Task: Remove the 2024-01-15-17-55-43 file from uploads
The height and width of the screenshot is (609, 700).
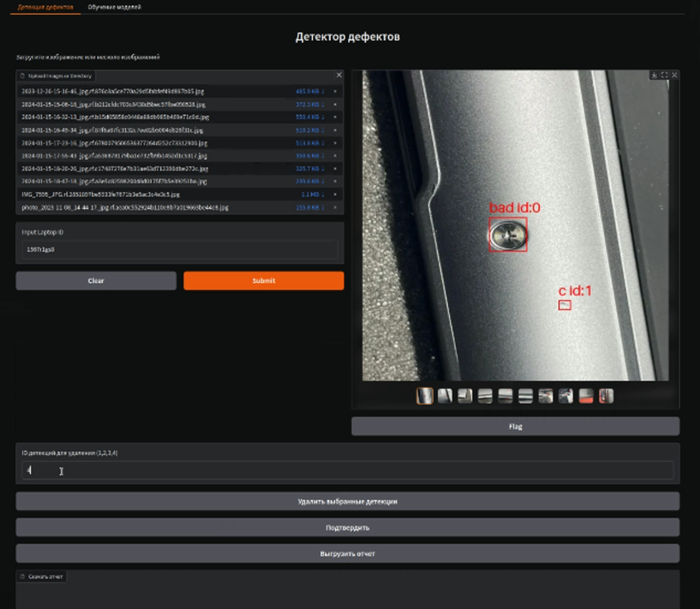Action: click(335, 156)
